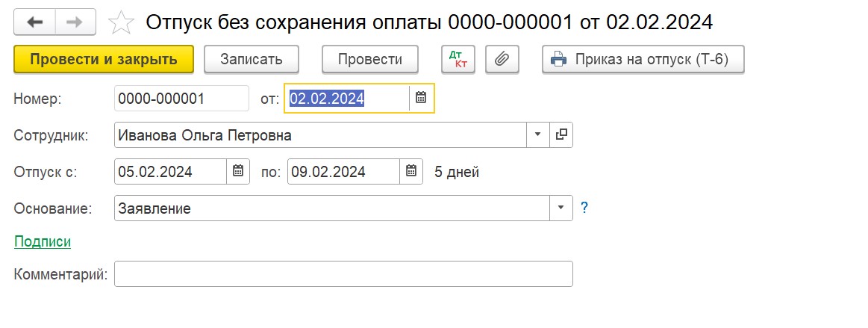The width and height of the screenshot is (868, 328).
Task: Select the Номер field with 0000-000001
Action: click(181, 99)
